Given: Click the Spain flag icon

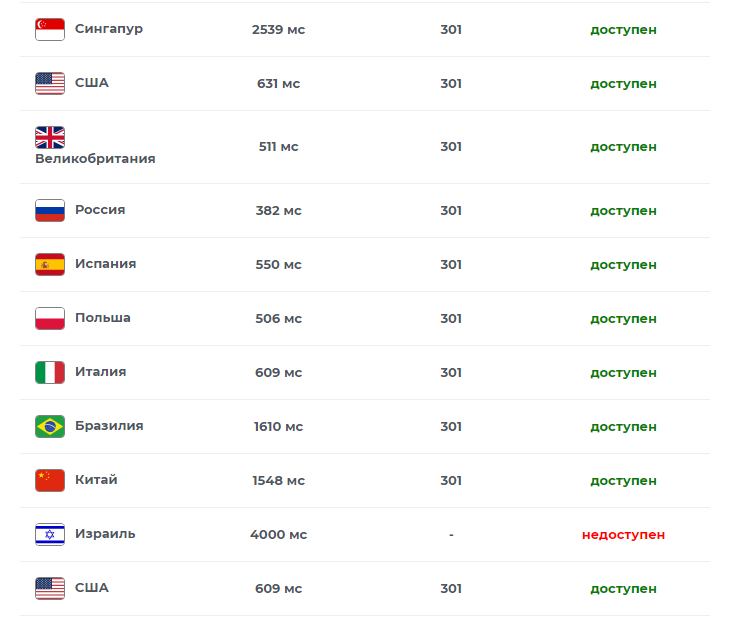Looking at the screenshot, I should click(x=50, y=264).
